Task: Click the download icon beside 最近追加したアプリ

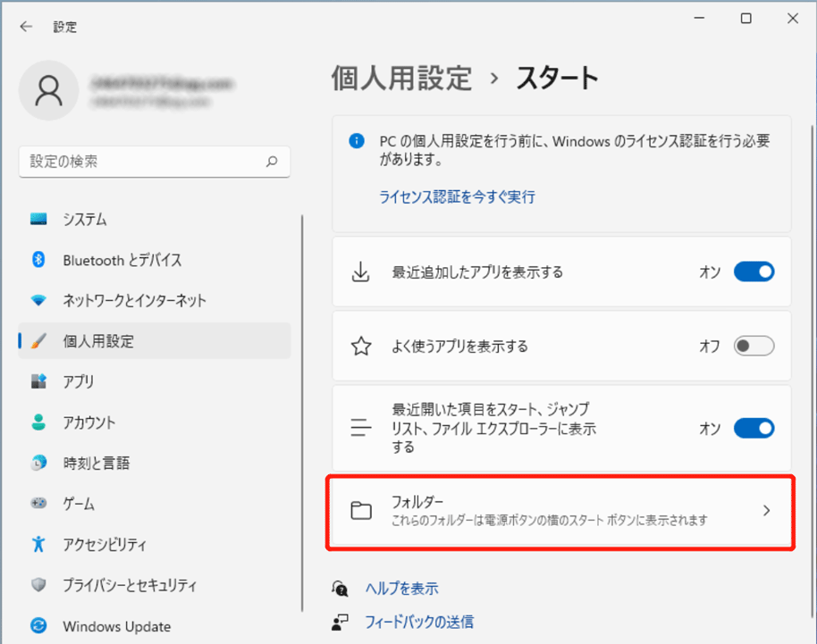Action: (x=360, y=272)
